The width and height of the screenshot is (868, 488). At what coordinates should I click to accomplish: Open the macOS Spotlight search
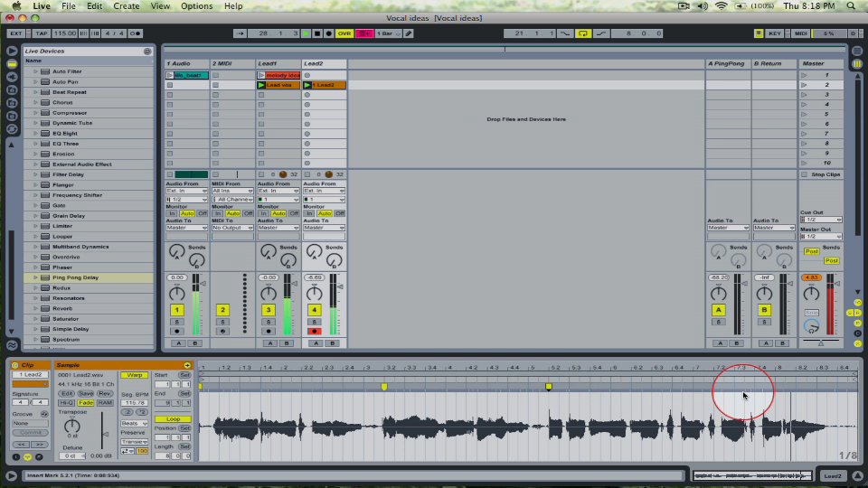[x=851, y=6]
